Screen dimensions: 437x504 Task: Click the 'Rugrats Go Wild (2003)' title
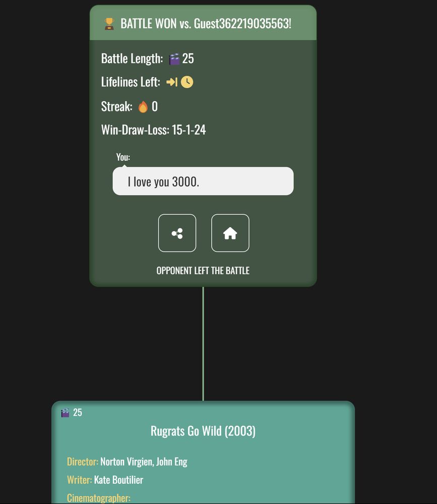[x=203, y=431]
